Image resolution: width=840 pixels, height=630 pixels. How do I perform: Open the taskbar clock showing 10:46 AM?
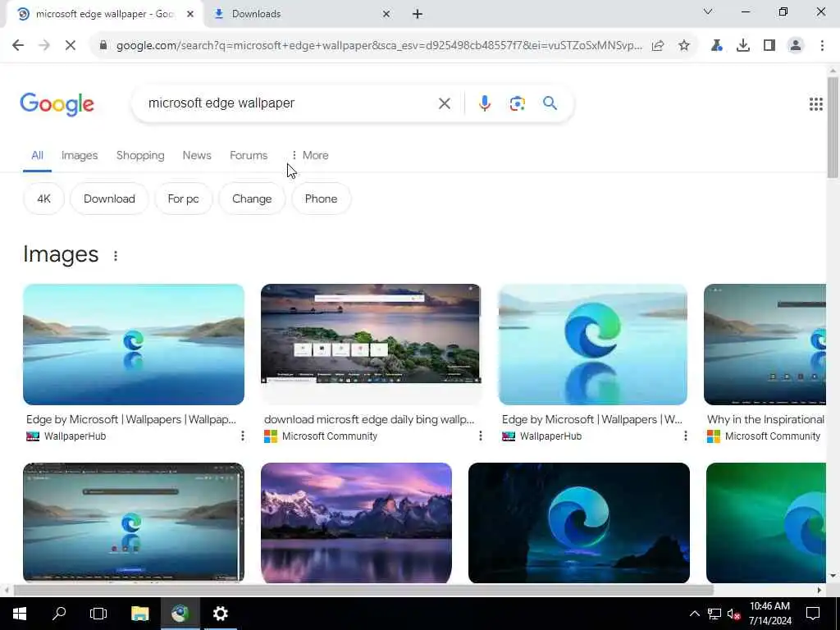click(x=769, y=614)
